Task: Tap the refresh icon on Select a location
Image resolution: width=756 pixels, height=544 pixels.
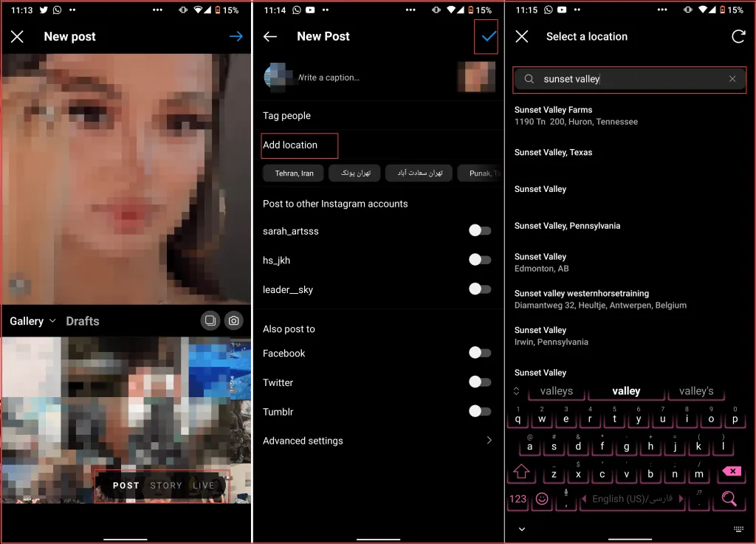Action: coord(738,36)
